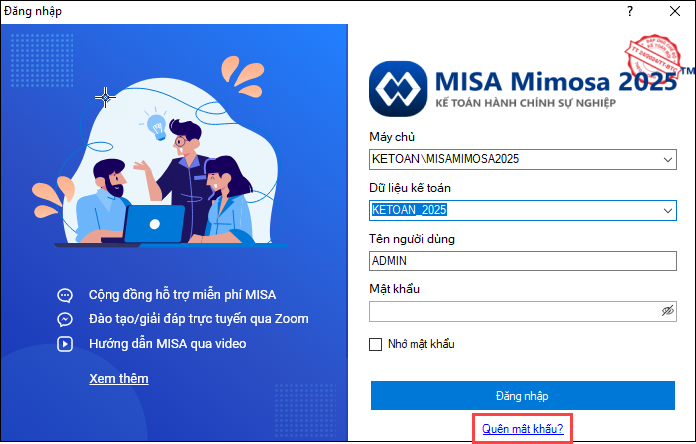This screenshot has height=444, width=696.
Task: Toggle password visibility eye icon
Action: click(x=667, y=311)
